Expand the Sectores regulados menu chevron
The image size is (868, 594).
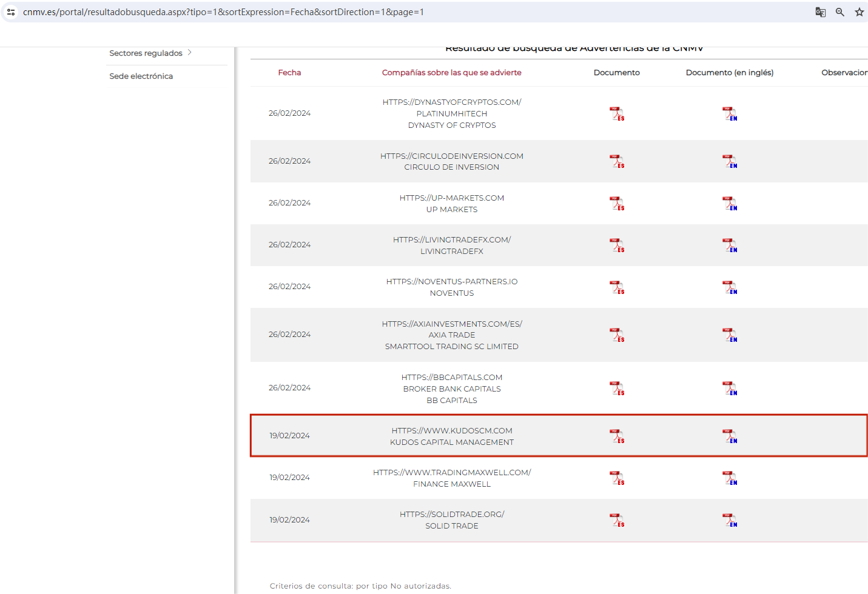(189, 53)
